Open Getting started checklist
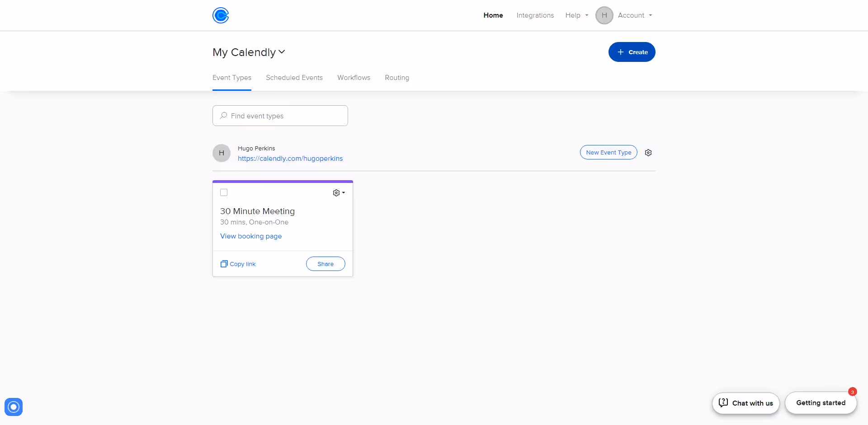This screenshot has height=425, width=868. click(x=821, y=403)
